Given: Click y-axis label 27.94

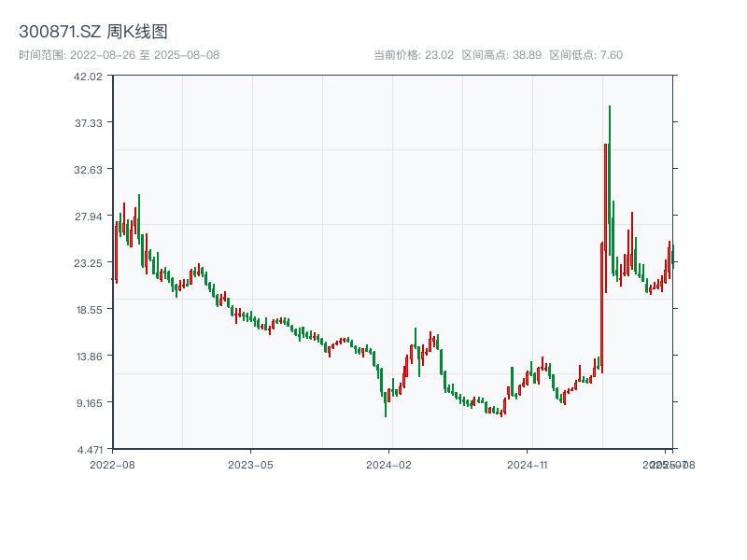Looking at the screenshot, I should (x=88, y=217).
